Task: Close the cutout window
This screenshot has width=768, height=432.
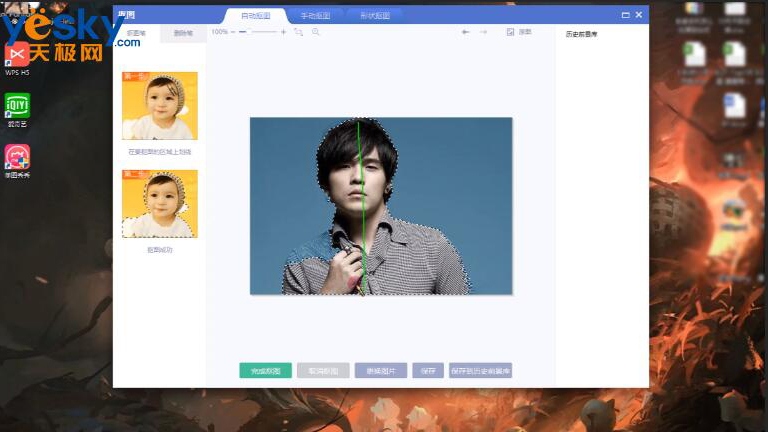Action: [639, 15]
